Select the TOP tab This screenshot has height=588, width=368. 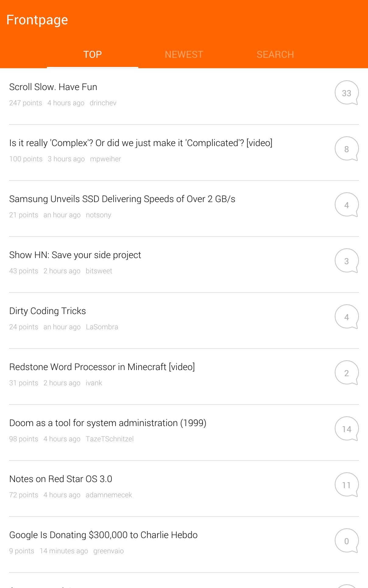tap(92, 54)
